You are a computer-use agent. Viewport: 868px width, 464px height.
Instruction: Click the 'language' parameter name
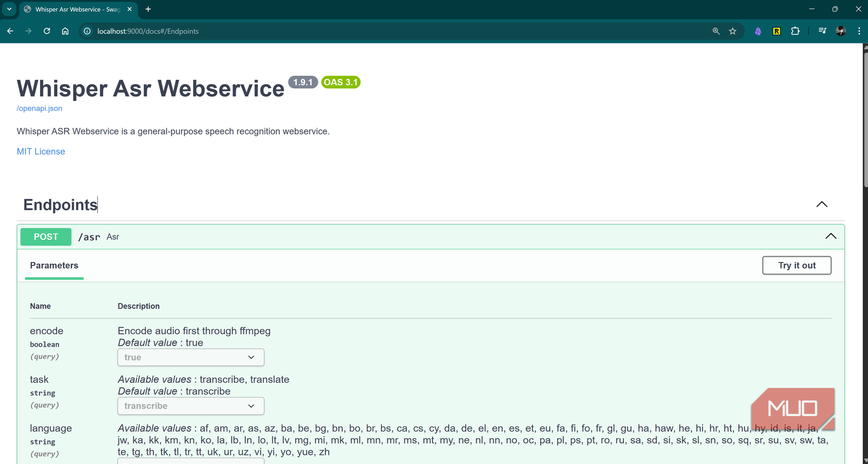pyautogui.click(x=51, y=428)
